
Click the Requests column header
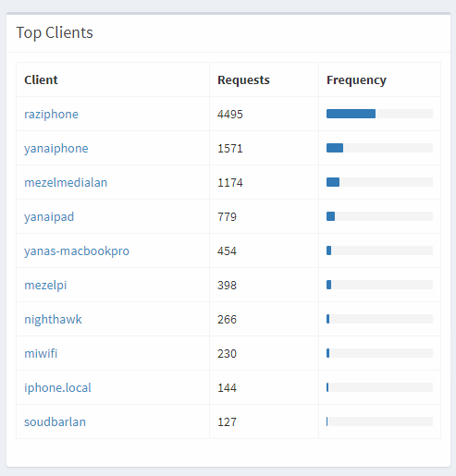tap(243, 80)
